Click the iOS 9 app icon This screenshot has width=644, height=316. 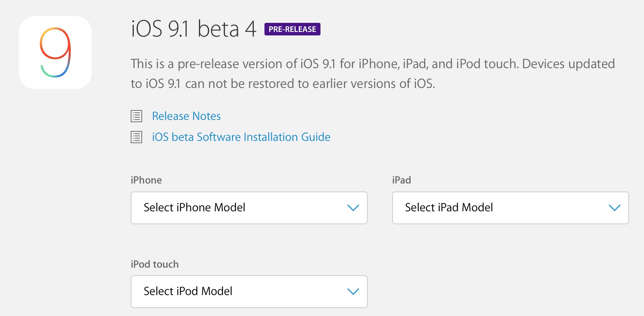tap(55, 53)
